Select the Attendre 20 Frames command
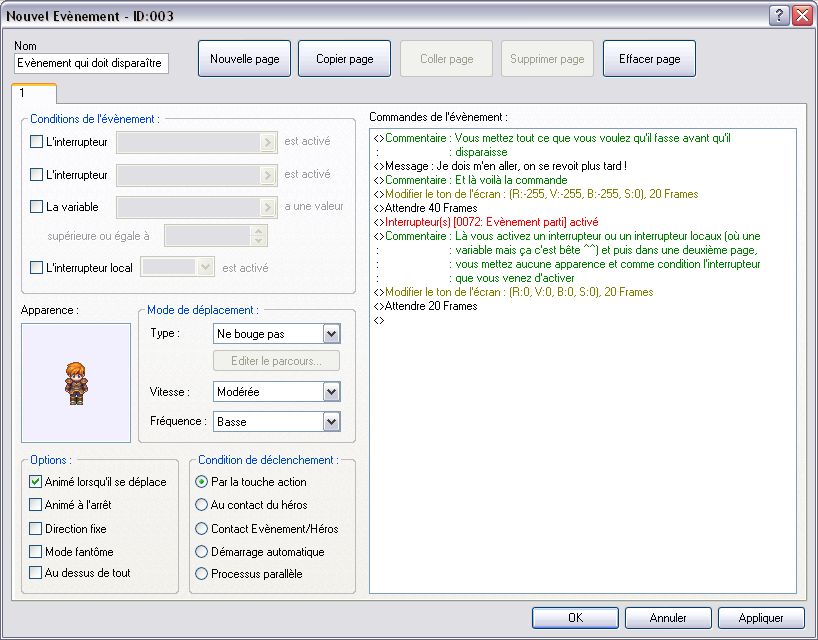The width and height of the screenshot is (818, 640). coord(425,306)
